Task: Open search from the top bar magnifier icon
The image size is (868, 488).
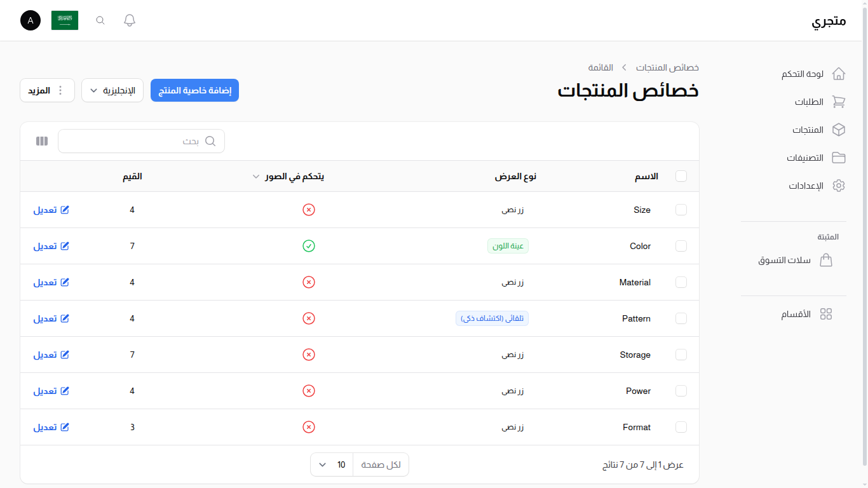Action: click(x=100, y=20)
